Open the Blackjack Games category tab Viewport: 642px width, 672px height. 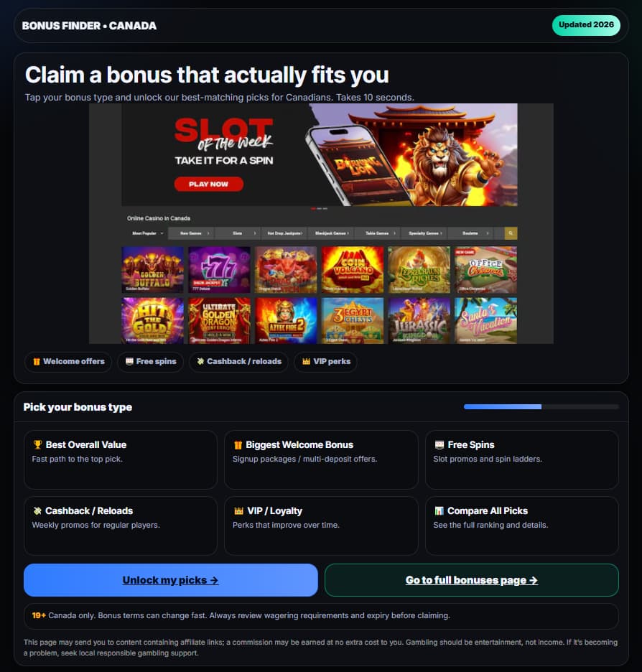point(331,233)
